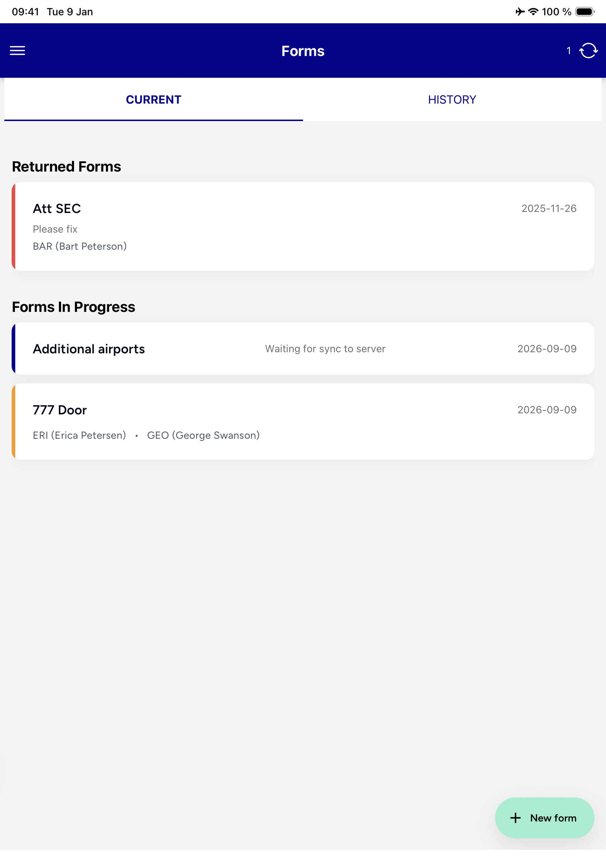Tap the Wi-Fi status icon

click(533, 12)
